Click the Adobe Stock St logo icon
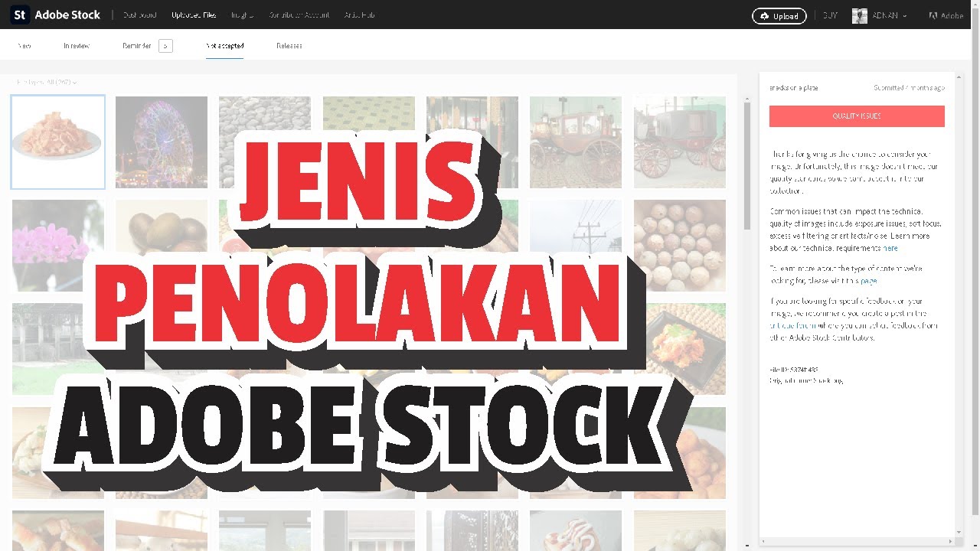The image size is (980, 551). pos(20,15)
